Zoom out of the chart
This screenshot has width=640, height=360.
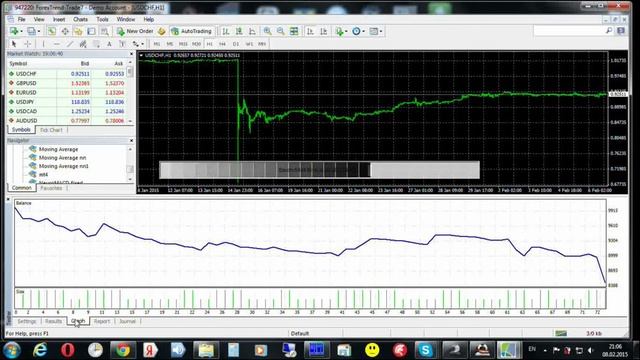280,31
